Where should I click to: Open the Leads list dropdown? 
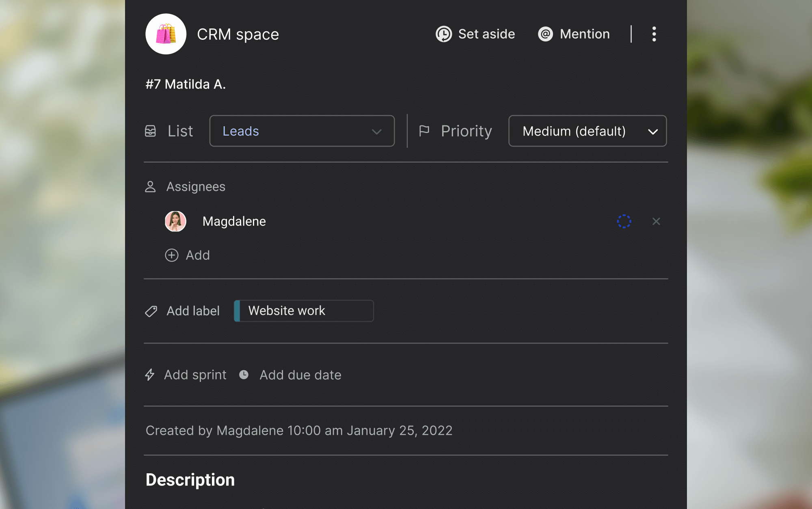pos(301,131)
